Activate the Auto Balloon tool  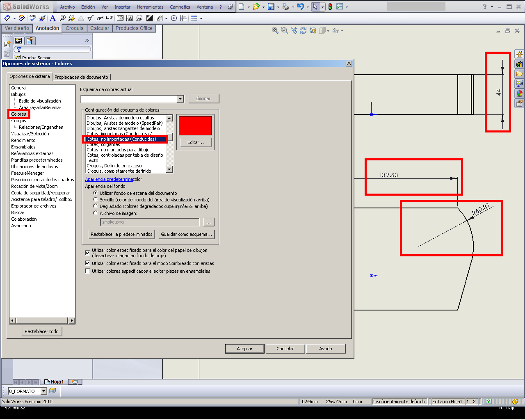click(72, 18)
